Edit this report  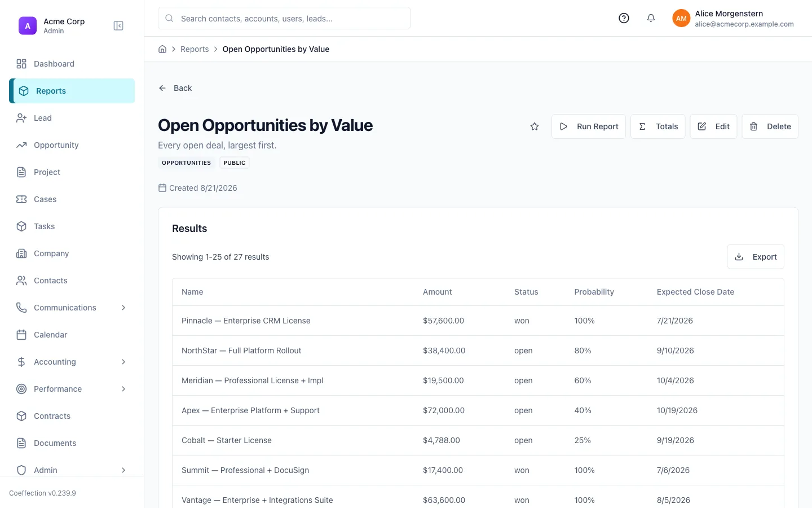point(713,126)
